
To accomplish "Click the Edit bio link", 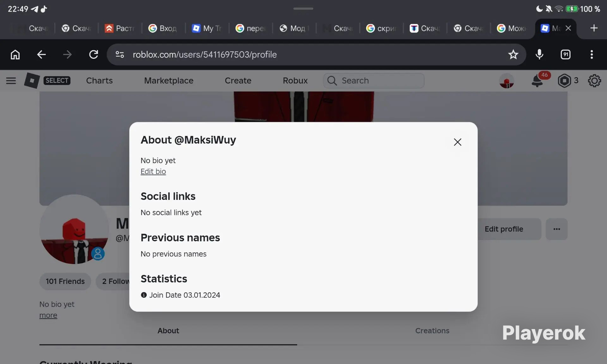I will pos(153,171).
